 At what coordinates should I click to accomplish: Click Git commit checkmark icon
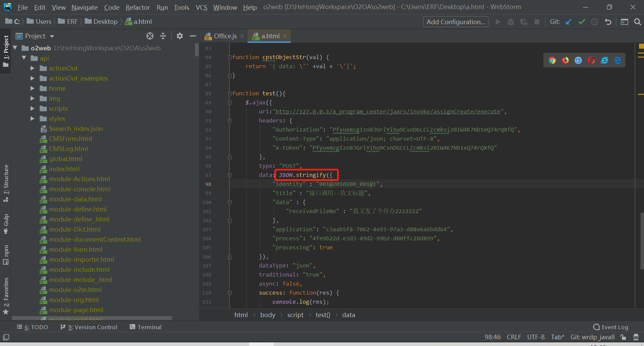[582, 22]
